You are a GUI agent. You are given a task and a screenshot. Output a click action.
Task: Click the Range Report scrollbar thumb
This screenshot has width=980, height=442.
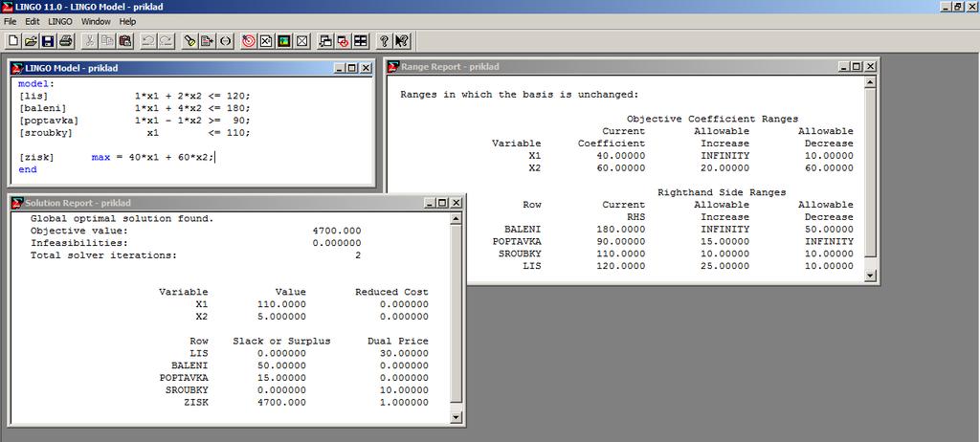tap(869, 172)
